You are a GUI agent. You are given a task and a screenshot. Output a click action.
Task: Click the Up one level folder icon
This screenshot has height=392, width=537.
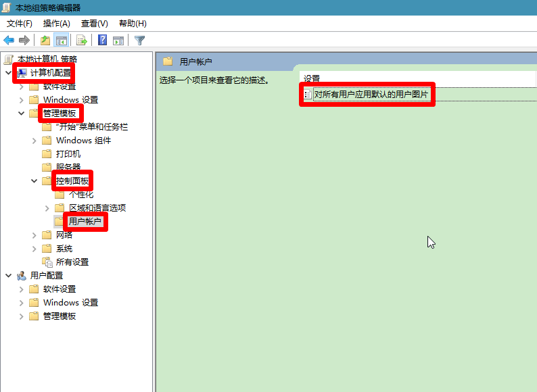pos(45,41)
